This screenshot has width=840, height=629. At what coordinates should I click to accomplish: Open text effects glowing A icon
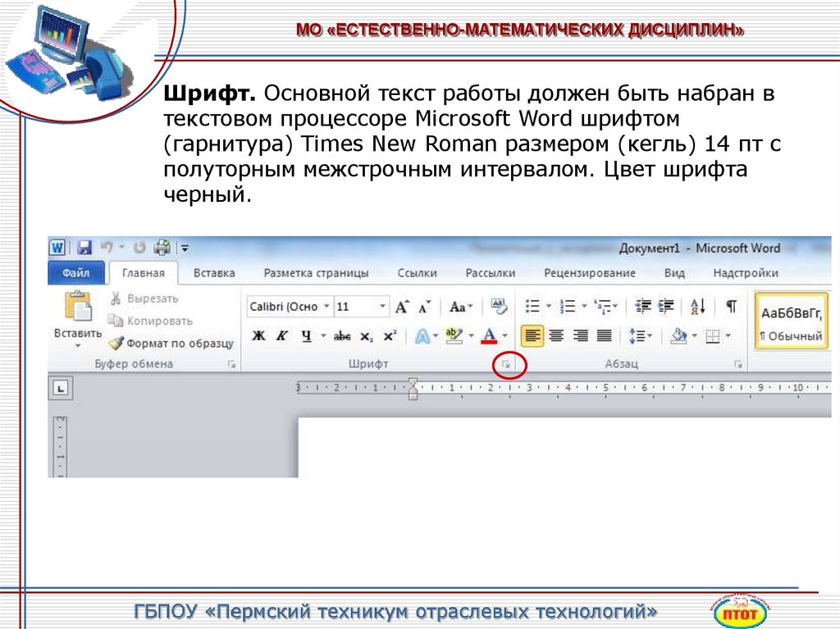pos(422,336)
